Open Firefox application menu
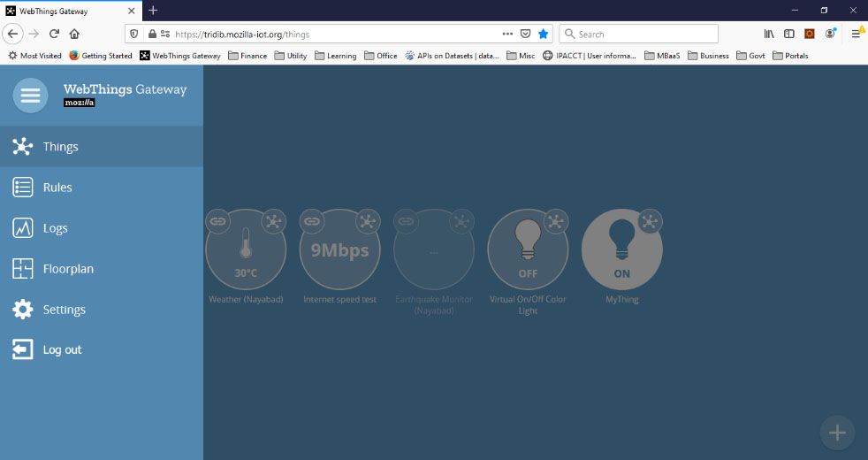868x460 pixels. (856, 34)
